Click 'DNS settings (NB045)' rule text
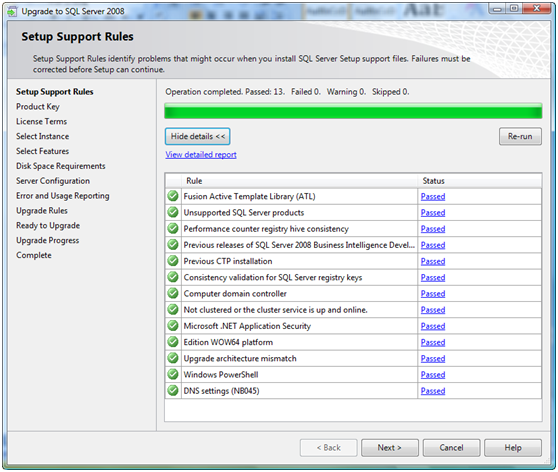The height and width of the screenshot is (472, 558). click(x=221, y=391)
